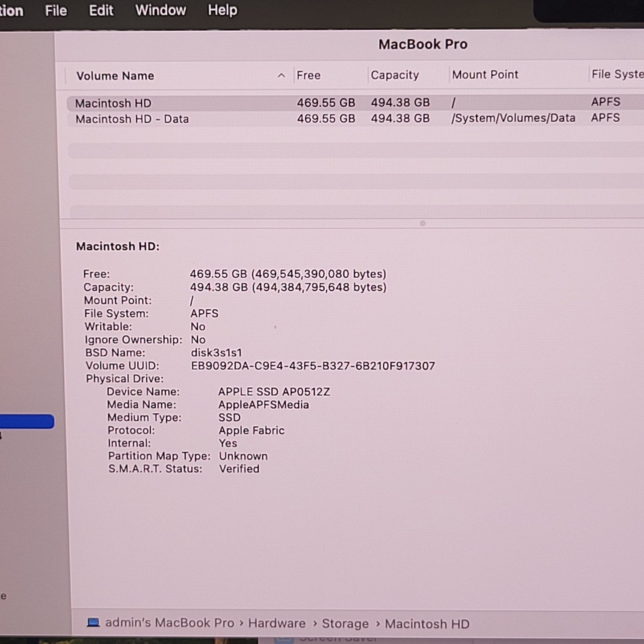Click the Volume Name column header
The image size is (644, 644).
coord(115,76)
